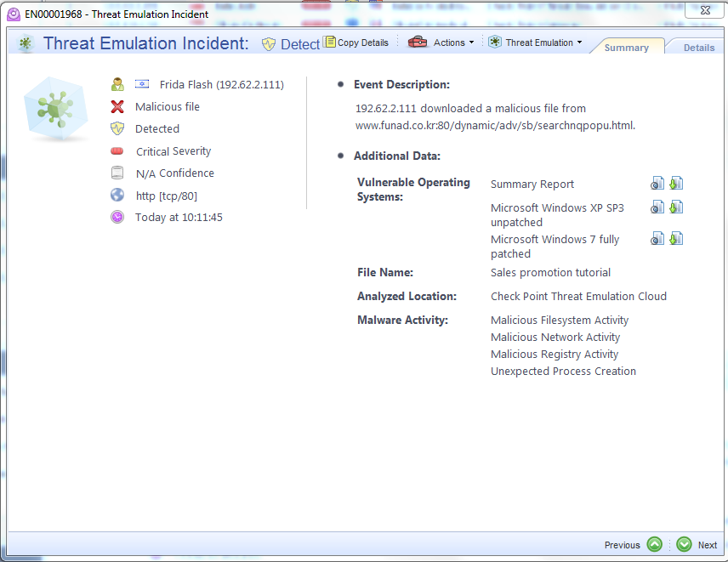
Task: Download the Windows 7 fully patched report
Action: (676, 239)
